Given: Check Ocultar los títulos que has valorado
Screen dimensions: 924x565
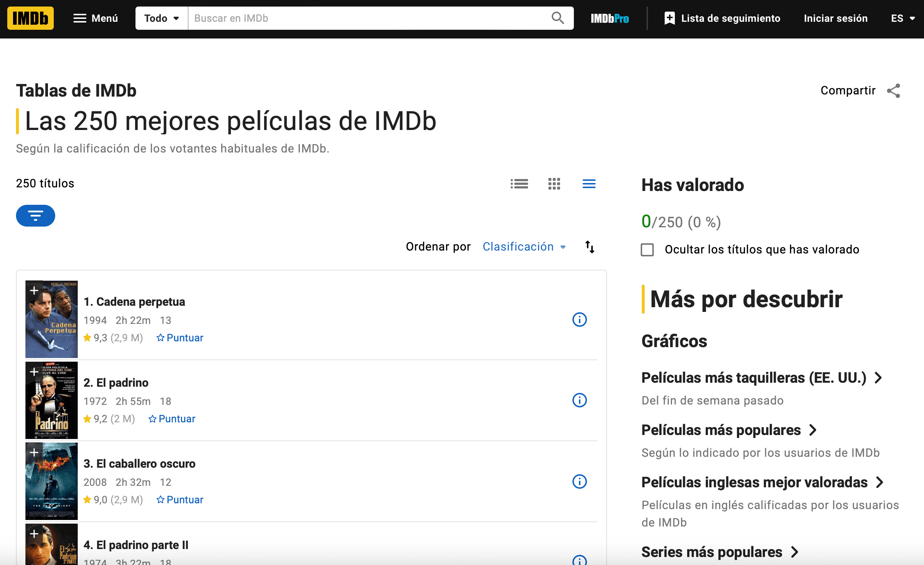Looking at the screenshot, I should 647,250.
